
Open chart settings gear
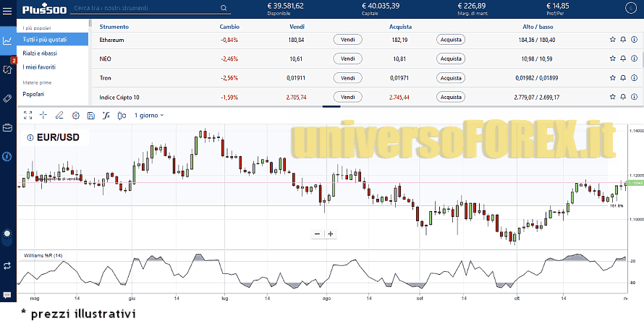click(x=75, y=115)
